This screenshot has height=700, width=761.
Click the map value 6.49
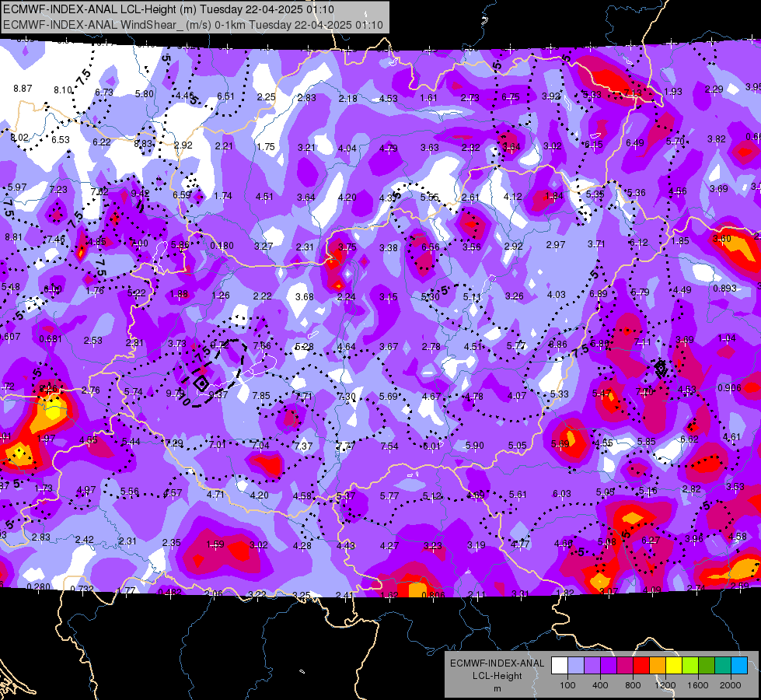point(635,143)
